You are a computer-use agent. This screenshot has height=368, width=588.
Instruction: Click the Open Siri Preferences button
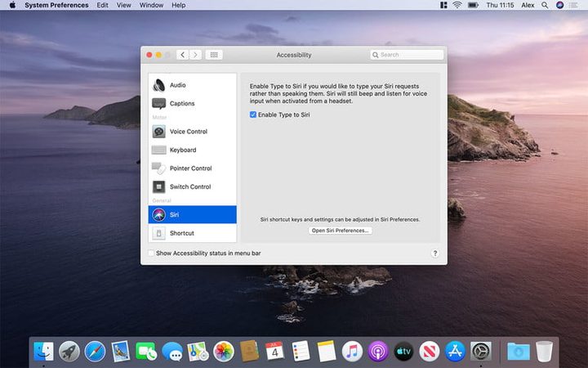[340, 230]
